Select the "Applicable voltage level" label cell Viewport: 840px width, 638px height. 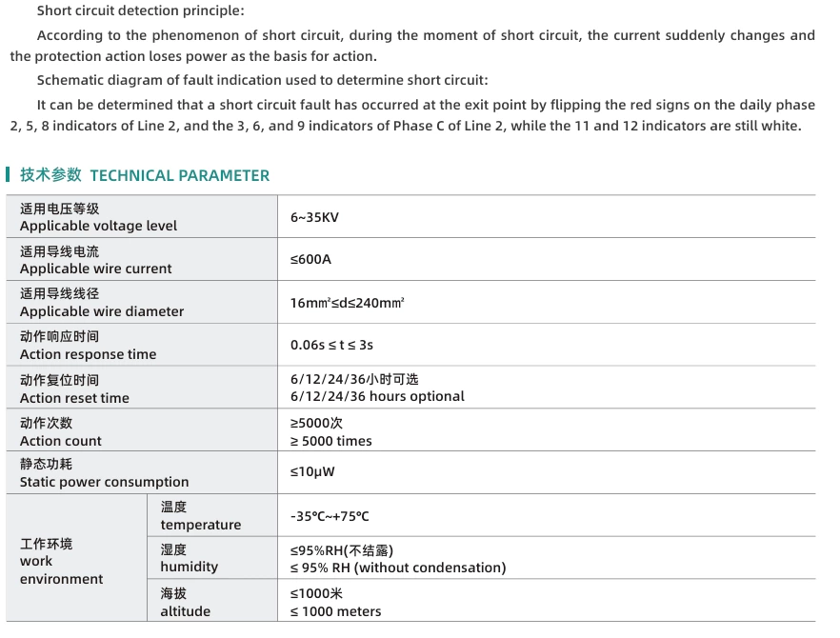[98, 226]
